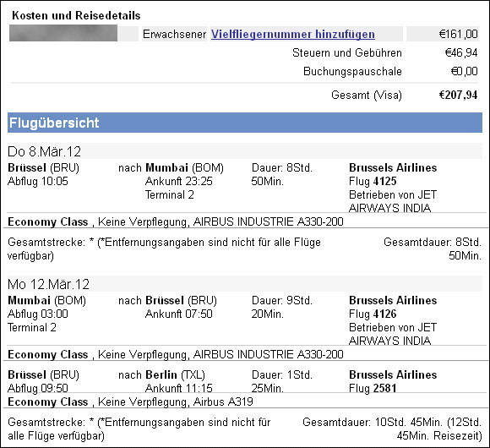Click the adult fare amount €161,00
Screen dimensions: 490x448
(x=459, y=34)
